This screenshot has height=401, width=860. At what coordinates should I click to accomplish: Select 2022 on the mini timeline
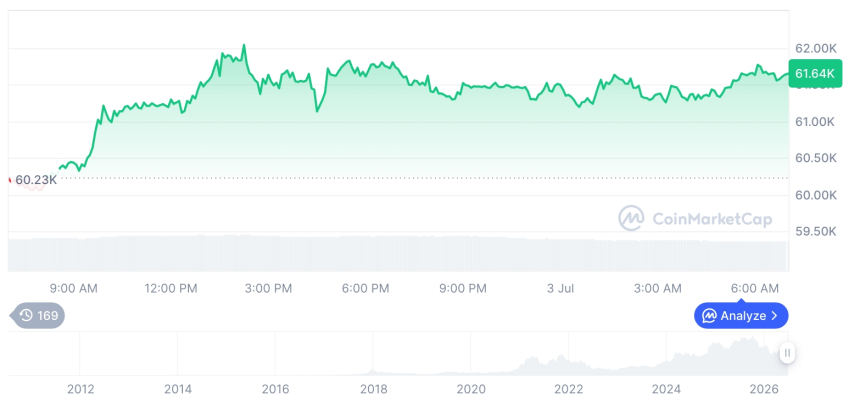569,389
